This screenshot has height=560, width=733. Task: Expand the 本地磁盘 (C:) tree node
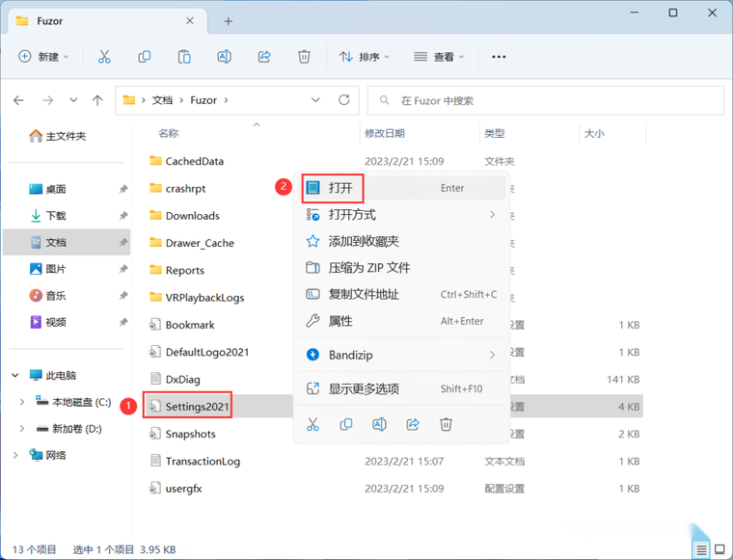[x=22, y=402]
